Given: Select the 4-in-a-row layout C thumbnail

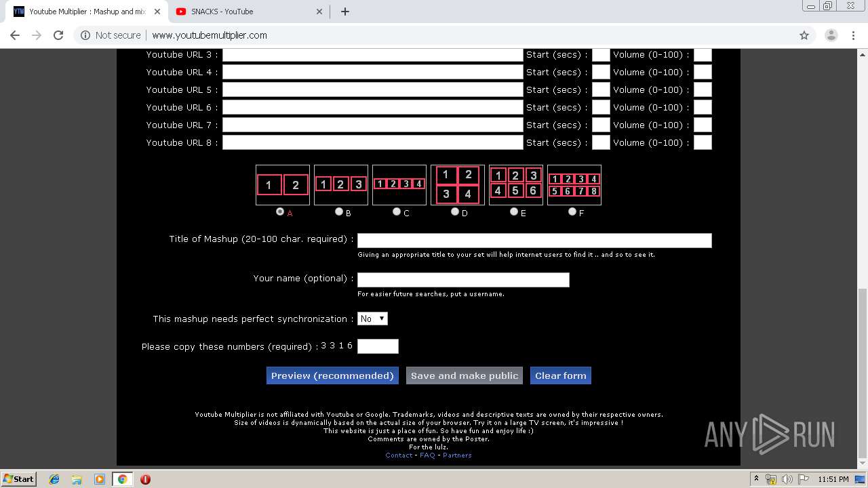Looking at the screenshot, I should point(399,184).
